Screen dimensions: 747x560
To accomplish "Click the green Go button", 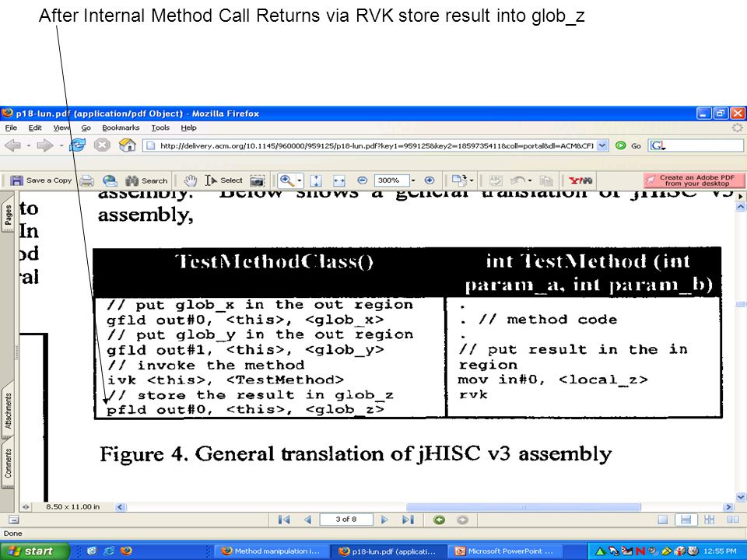I will [628, 145].
